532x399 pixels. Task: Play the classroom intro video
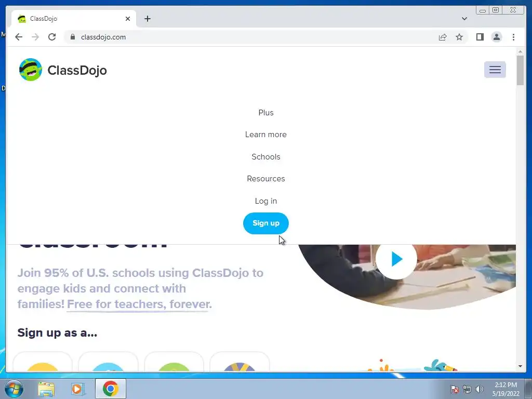(x=396, y=259)
